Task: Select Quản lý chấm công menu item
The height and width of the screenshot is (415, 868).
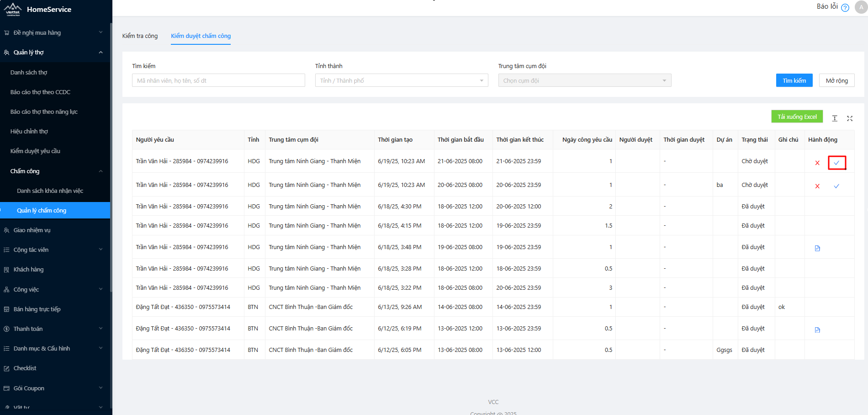Action: tap(55, 210)
